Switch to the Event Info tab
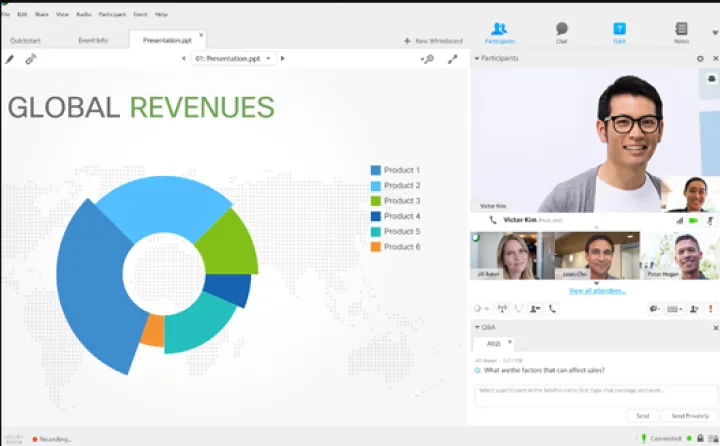This screenshot has width=720, height=446. coord(93,41)
